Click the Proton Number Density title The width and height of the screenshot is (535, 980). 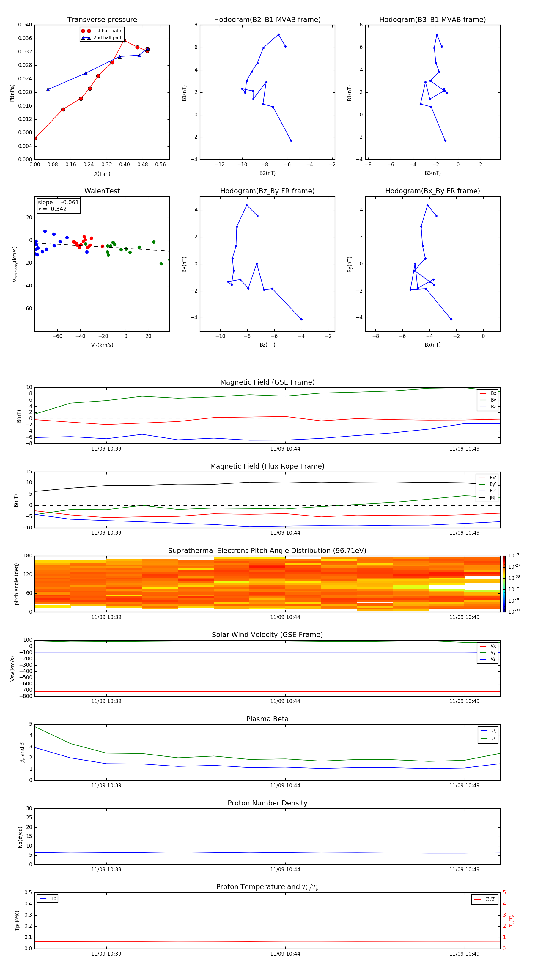point(267,803)
